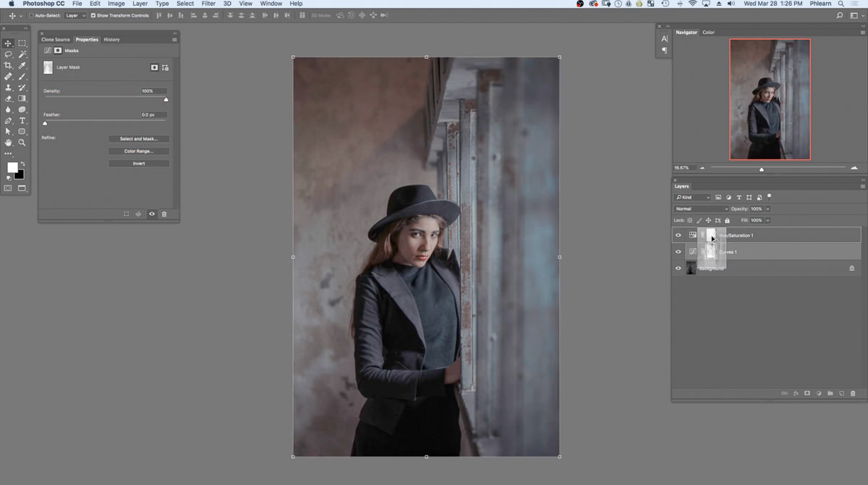Open the Layers panel flyout menu
Image resolution: width=868 pixels, height=485 pixels.
point(863,186)
